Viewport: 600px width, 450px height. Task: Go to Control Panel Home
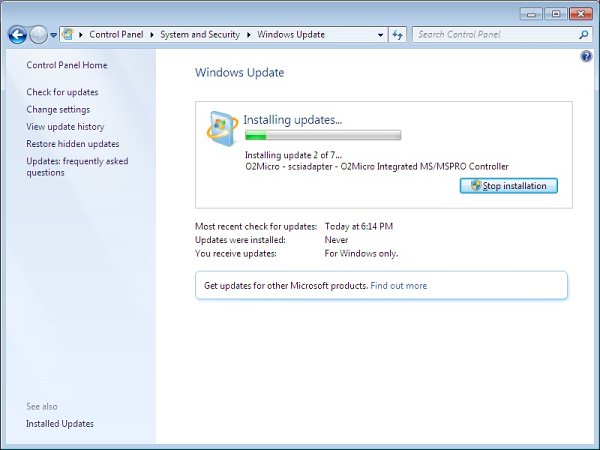pos(67,65)
